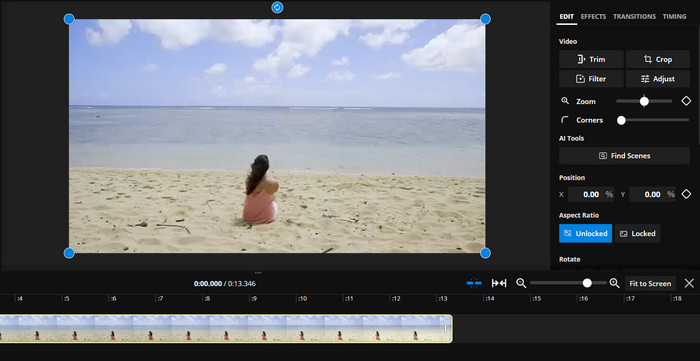Click the beach video preview canvas
700x361 pixels.
click(277, 136)
